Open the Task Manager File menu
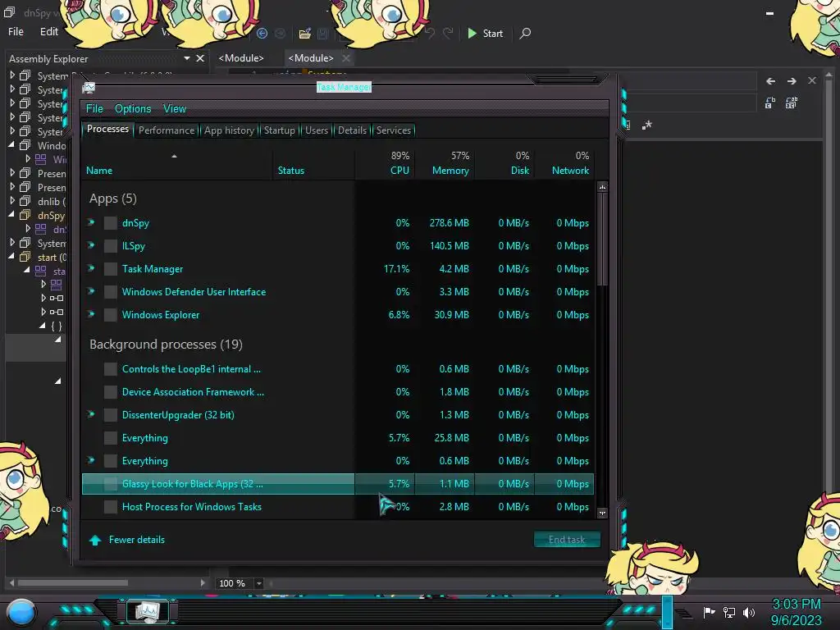840x630 pixels. pos(94,109)
